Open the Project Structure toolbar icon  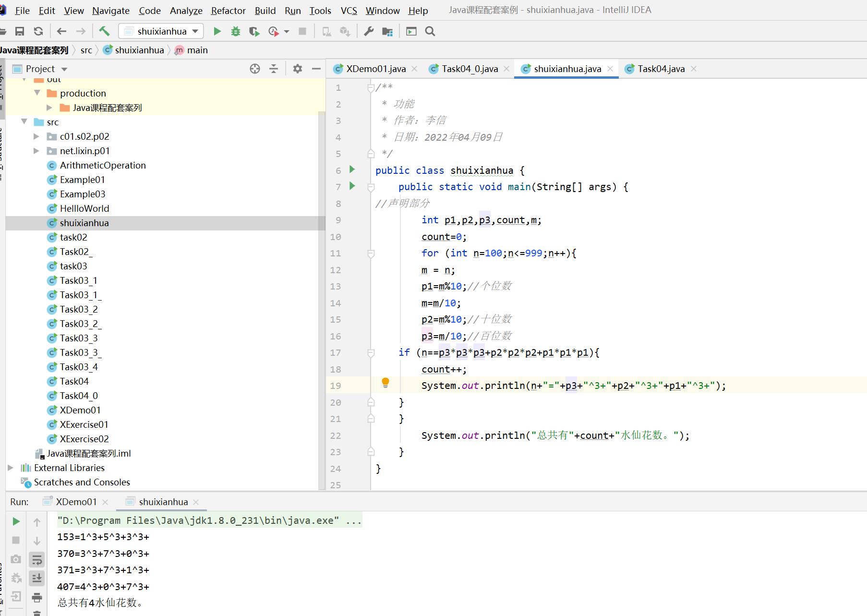point(387,31)
